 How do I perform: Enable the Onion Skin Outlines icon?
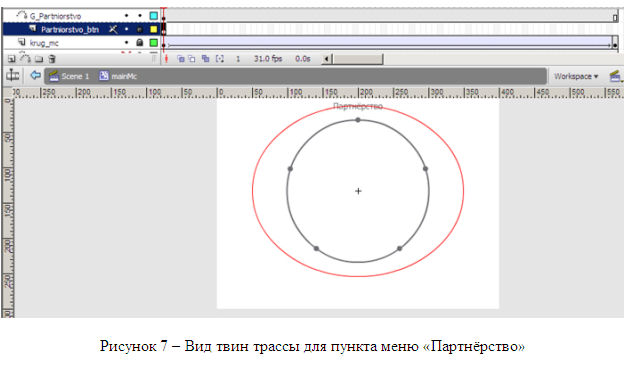pos(192,59)
